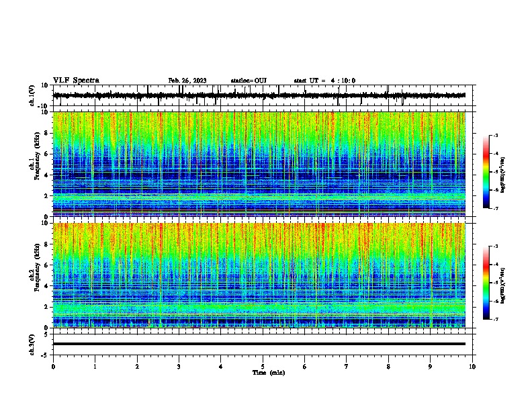Click the "station=OUI" header label
This screenshot has width=532, height=411.
pyautogui.click(x=249, y=81)
